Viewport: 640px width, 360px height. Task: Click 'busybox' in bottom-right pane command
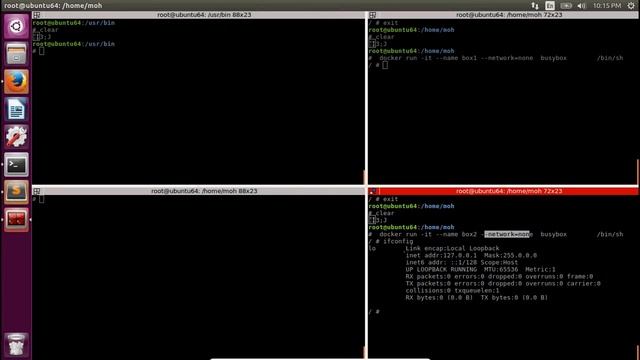(553, 234)
